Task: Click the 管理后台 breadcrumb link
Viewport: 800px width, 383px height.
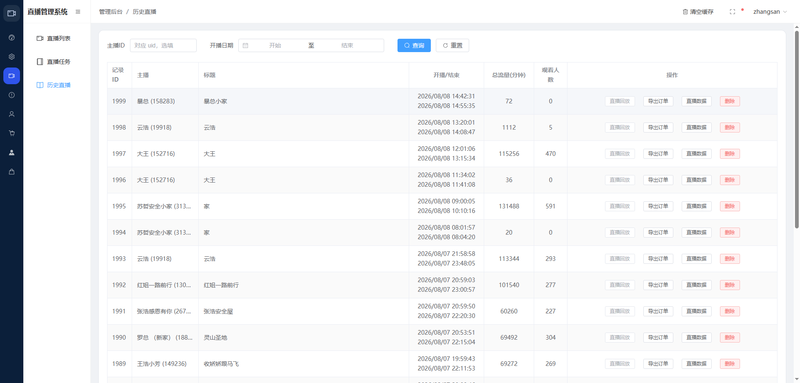Action: point(111,12)
